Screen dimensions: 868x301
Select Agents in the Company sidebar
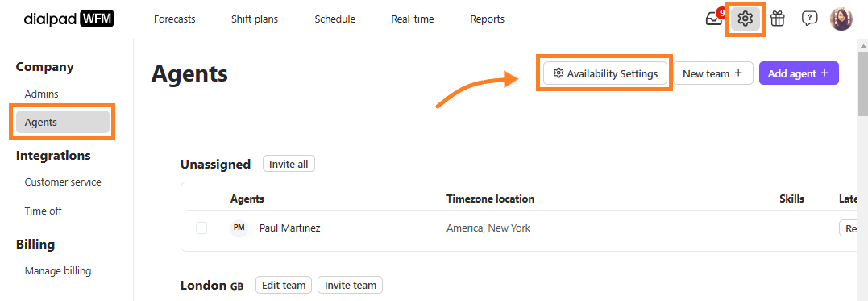click(63, 122)
